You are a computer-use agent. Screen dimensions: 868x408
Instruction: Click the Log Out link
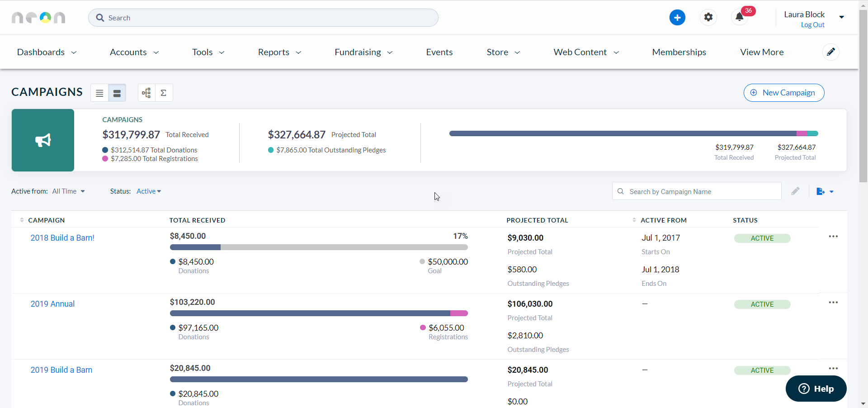(812, 25)
